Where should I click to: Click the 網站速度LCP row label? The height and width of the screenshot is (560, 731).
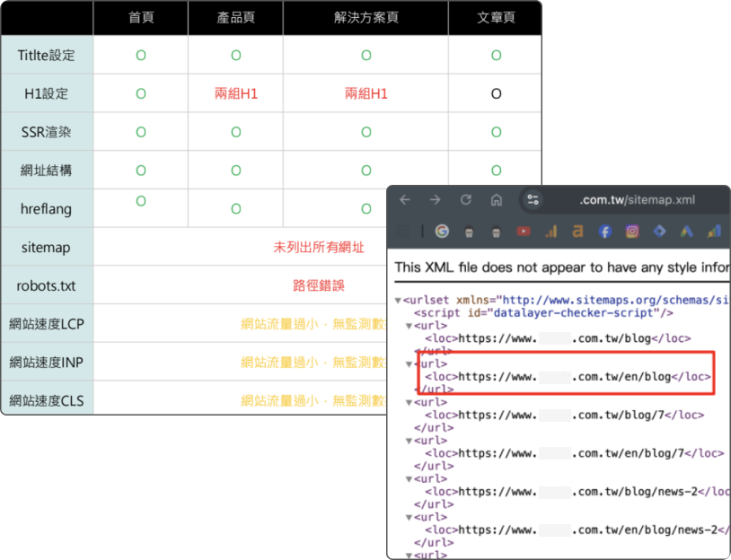pos(47,324)
